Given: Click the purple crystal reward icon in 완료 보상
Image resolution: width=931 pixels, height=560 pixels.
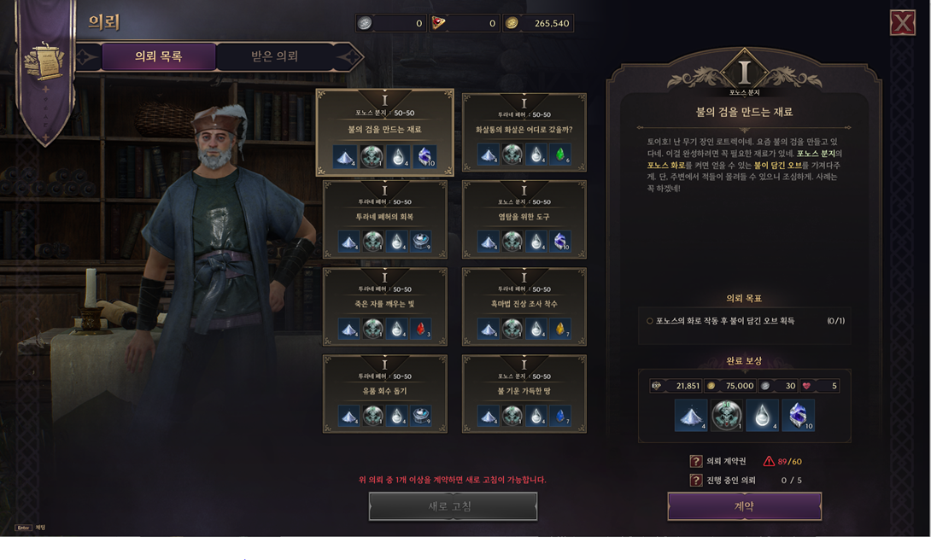Looking at the screenshot, I should pyautogui.click(x=798, y=415).
